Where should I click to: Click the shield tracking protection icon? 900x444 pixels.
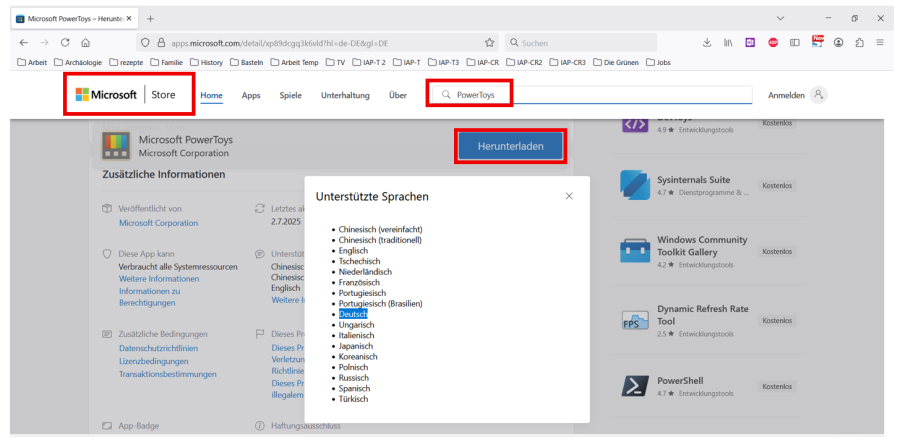145,42
